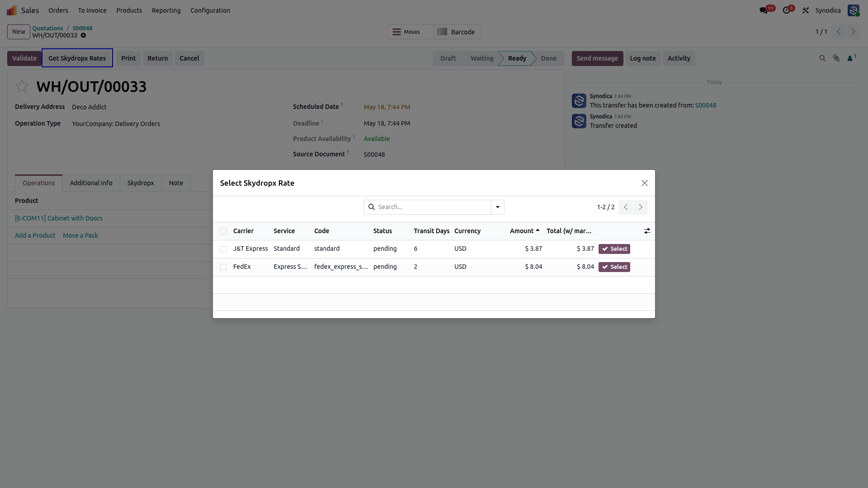Open [E-COM11] Cabinet with Doors product
868x488 pixels.
(59, 218)
